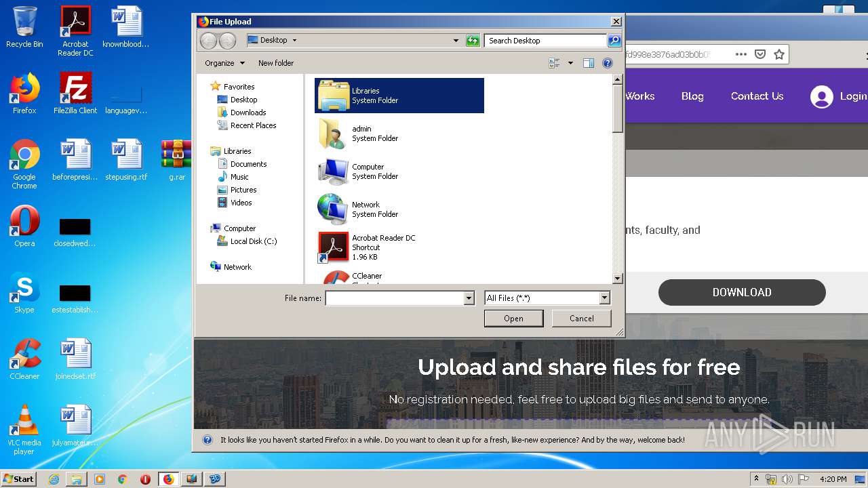Show hidden tray icons arrow
Viewport: 868px width, 488px height.
756,479
